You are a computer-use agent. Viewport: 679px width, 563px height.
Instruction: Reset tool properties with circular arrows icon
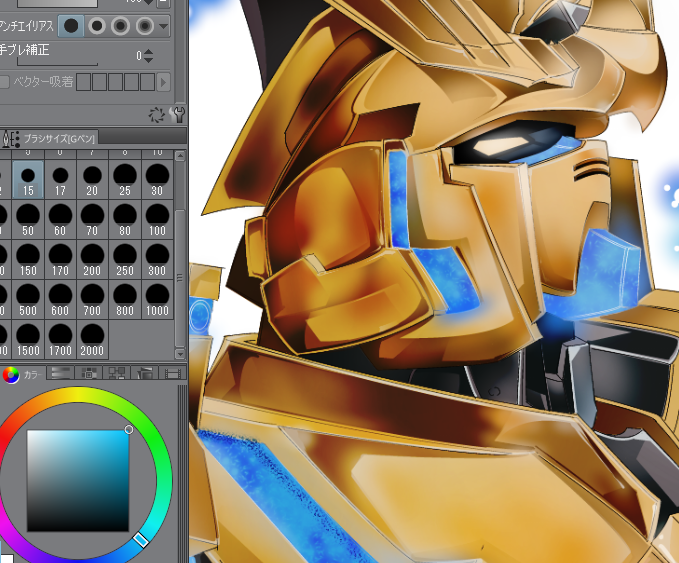coord(156,115)
